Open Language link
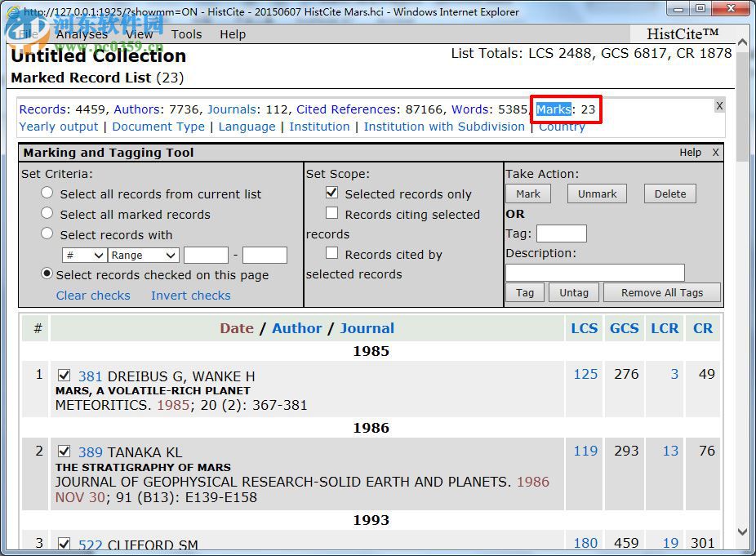 pyautogui.click(x=247, y=127)
